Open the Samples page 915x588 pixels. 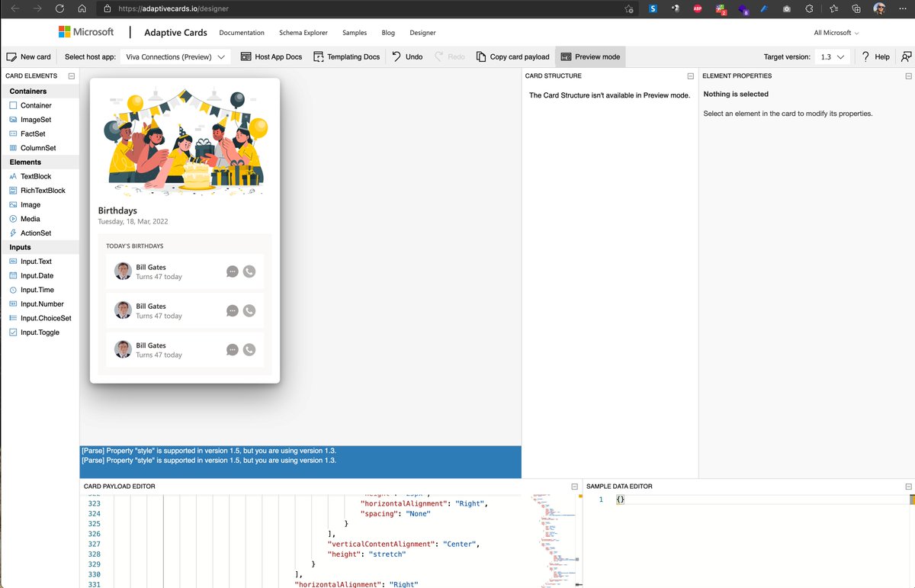coord(355,33)
